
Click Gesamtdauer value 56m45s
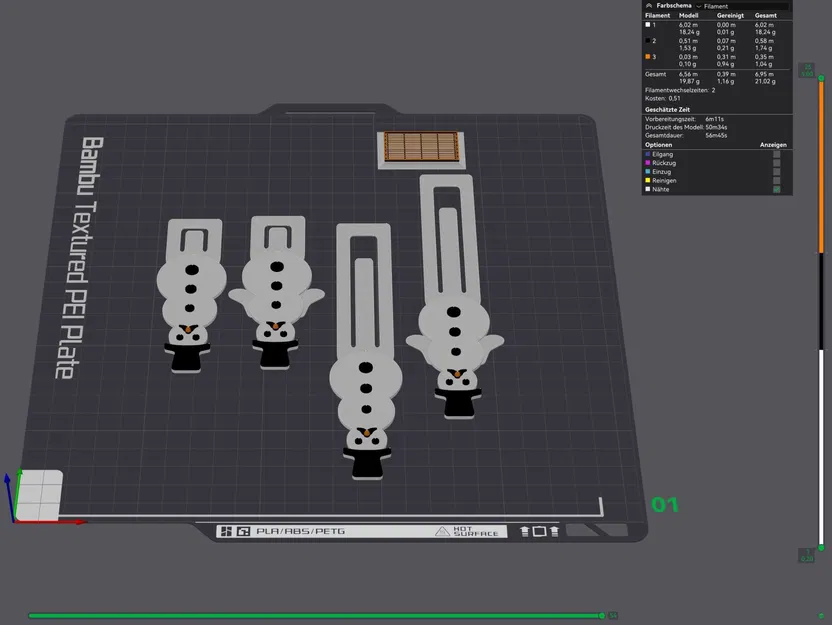pyautogui.click(x=716, y=135)
